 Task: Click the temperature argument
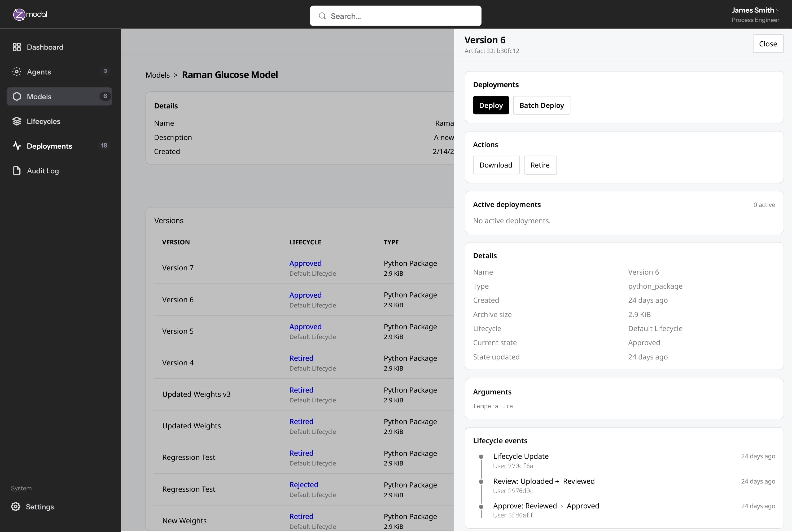click(493, 406)
